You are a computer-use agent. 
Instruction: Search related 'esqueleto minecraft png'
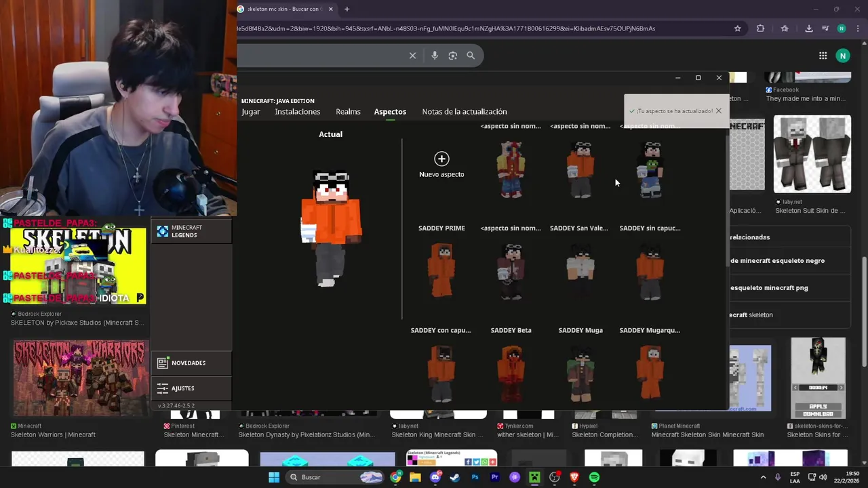point(769,287)
